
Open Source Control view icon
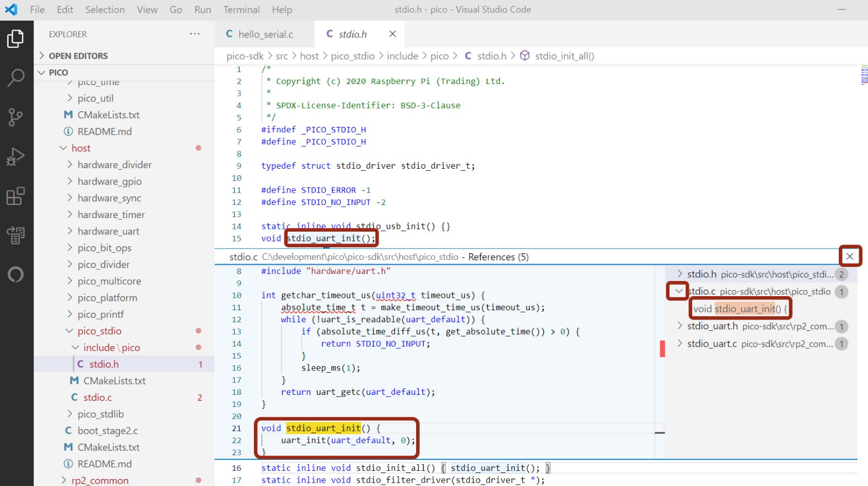click(x=15, y=117)
